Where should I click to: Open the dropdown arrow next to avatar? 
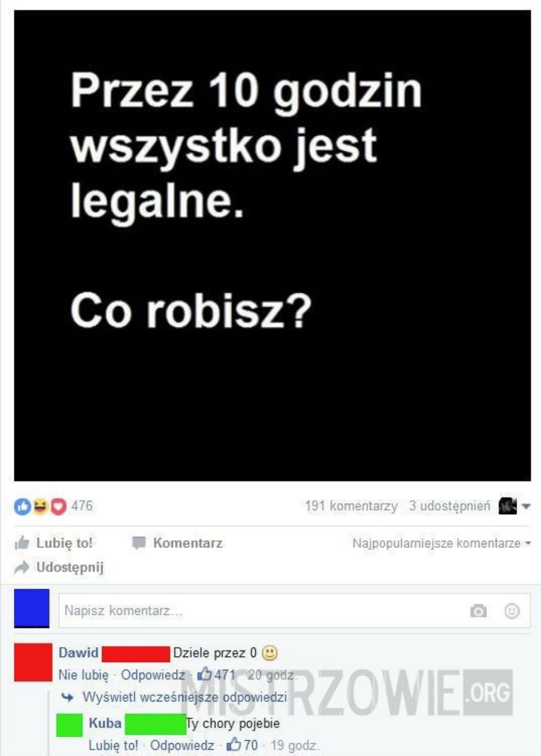tap(526, 506)
